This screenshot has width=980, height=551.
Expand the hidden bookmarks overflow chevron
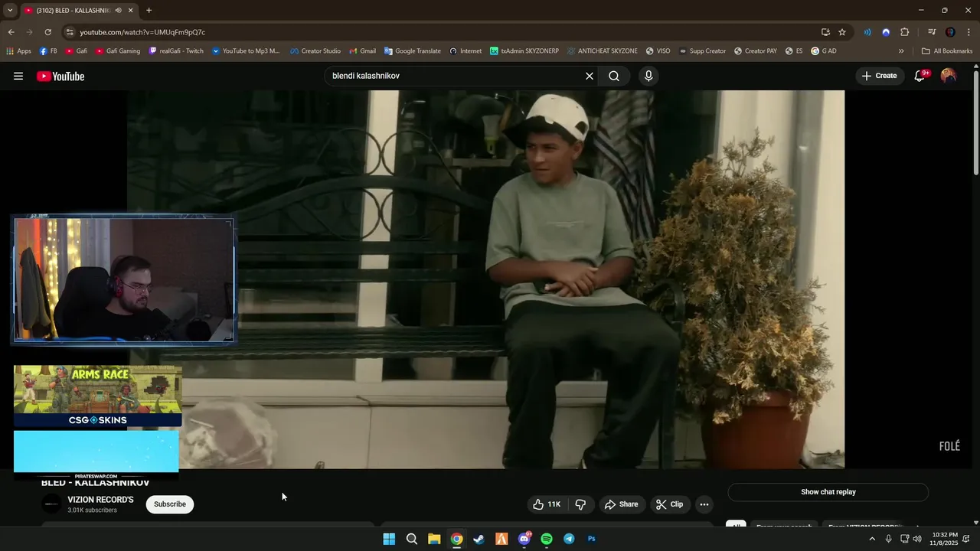tap(901, 51)
